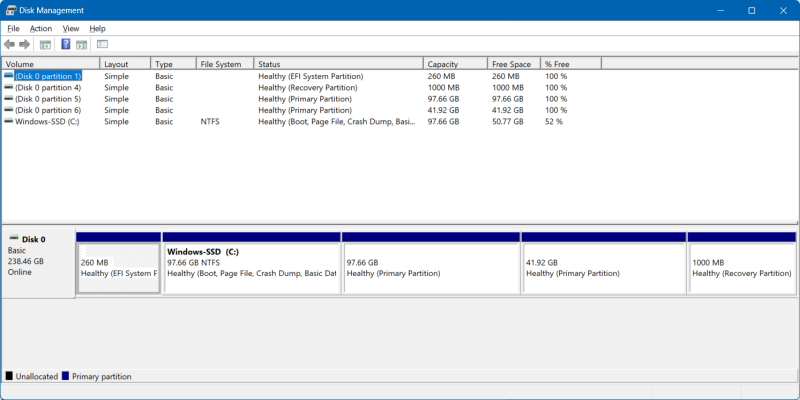800x400 pixels.
Task: Click the NTFS file system cell
Action: click(x=210, y=121)
